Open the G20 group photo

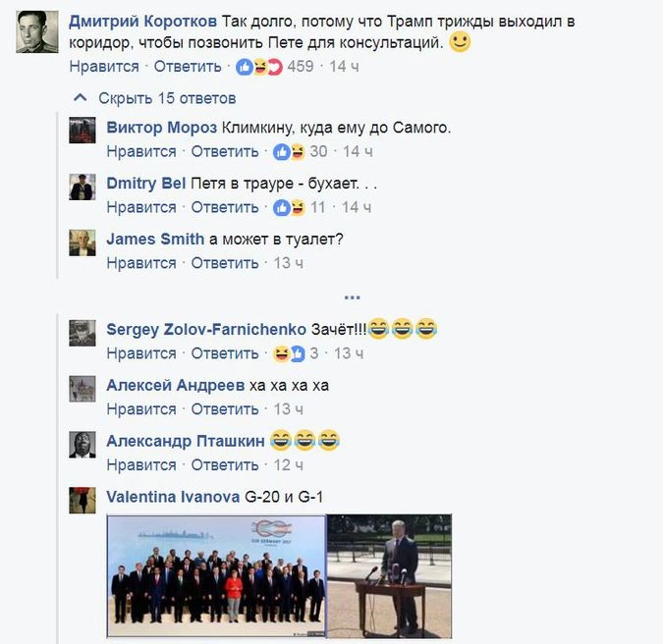pyautogui.click(x=216, y=575)
